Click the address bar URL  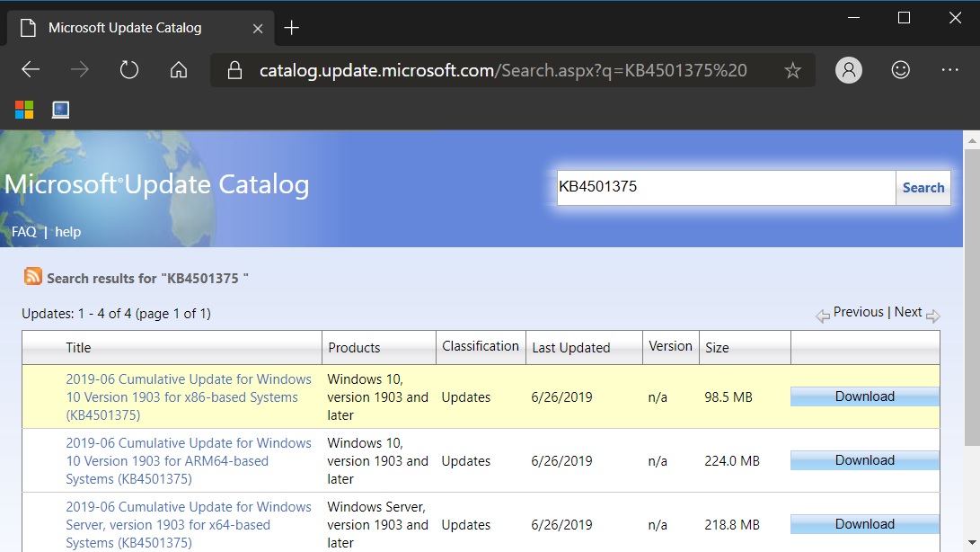(503, 70)
